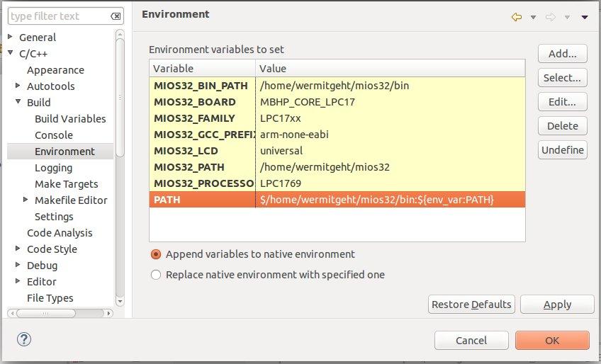The width and height of the screenshot is (601, 364).
Task: Click the PATH value with ${env_var:PATH}
Action: click(x=391, y=200)
